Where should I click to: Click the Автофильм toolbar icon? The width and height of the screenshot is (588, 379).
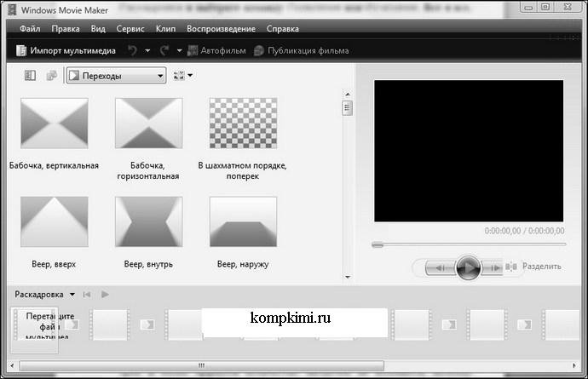click(x=193, y=50)
